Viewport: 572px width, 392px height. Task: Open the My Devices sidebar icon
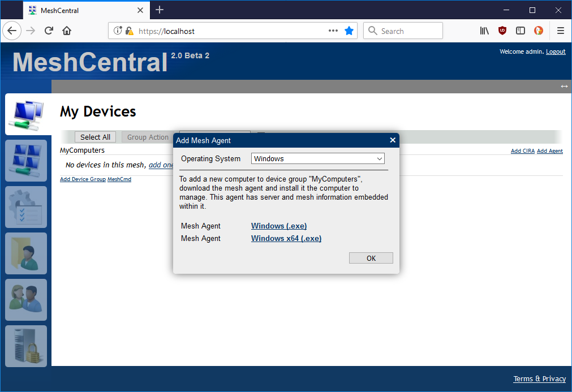[28, 114]
